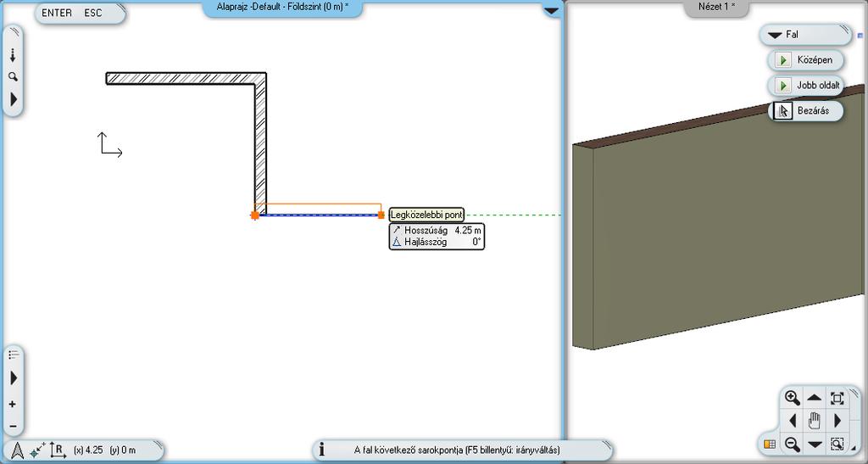Click the orange wall start point marker
The image size is (868, 464).
pyautogui.click(x=254, y=215)
